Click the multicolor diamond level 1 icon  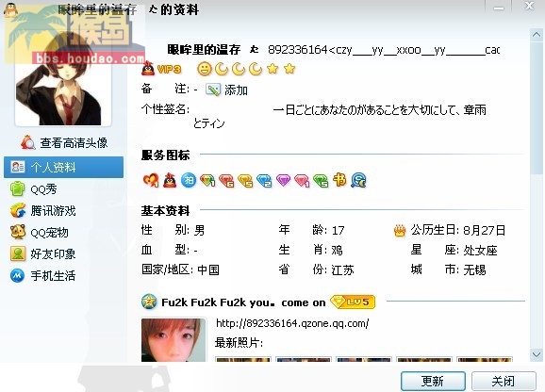click(x=207, y=180)
